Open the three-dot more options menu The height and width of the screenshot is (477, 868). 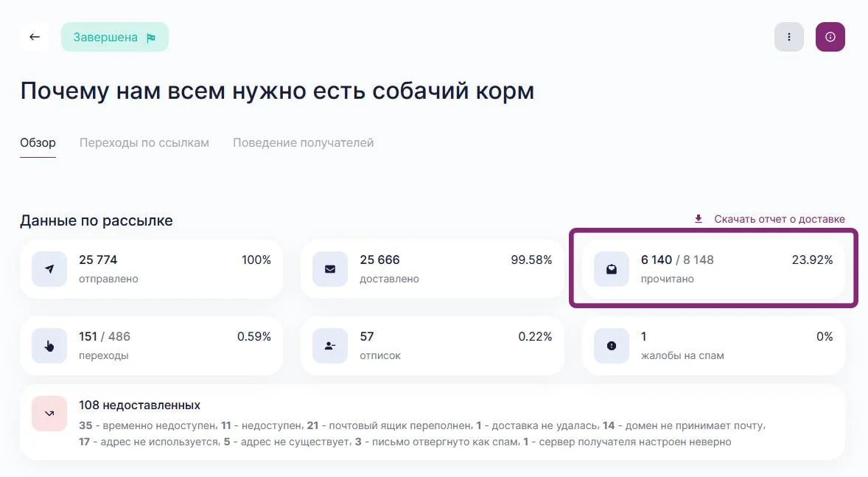[x=789, y=37]
